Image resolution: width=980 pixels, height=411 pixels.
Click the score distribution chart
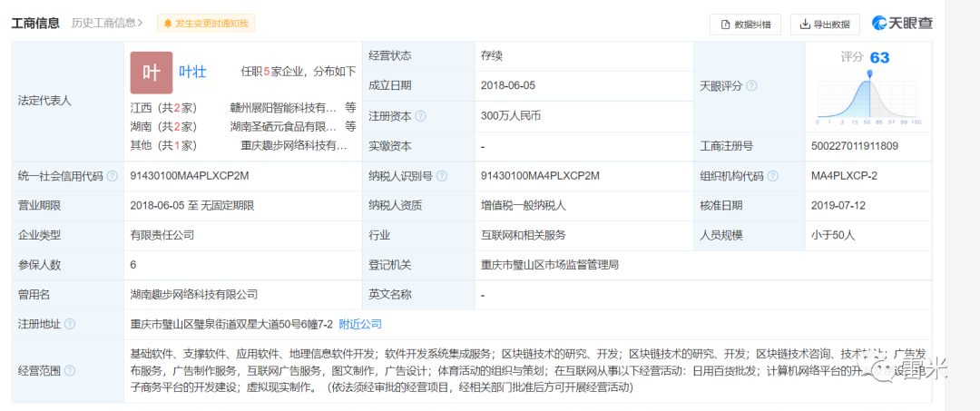click(868, 97)
